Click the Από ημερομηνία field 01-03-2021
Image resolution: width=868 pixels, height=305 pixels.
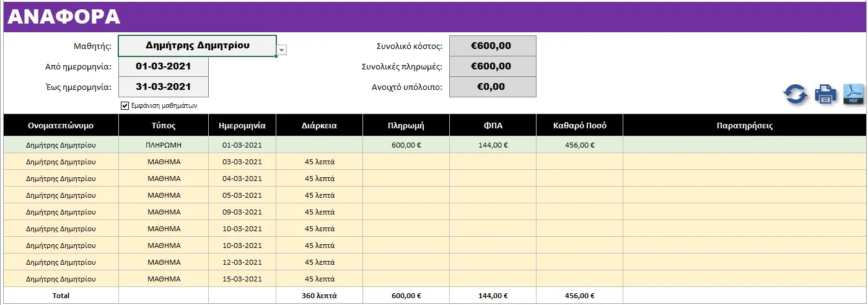coord(164,66)
